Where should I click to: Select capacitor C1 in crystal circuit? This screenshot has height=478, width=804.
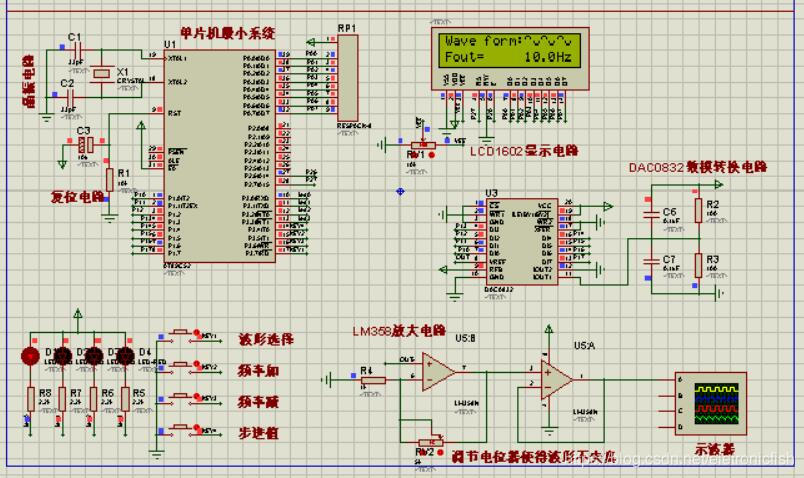(77, 50)
